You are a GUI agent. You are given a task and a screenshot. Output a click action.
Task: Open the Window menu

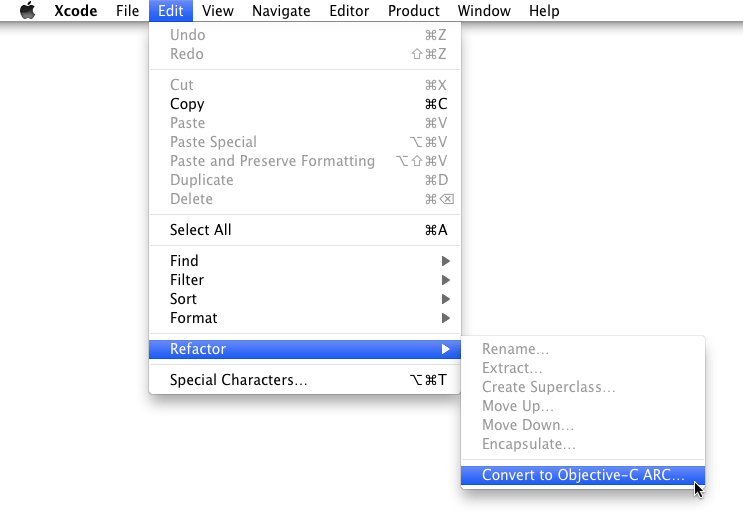click(x=484, y=11)
